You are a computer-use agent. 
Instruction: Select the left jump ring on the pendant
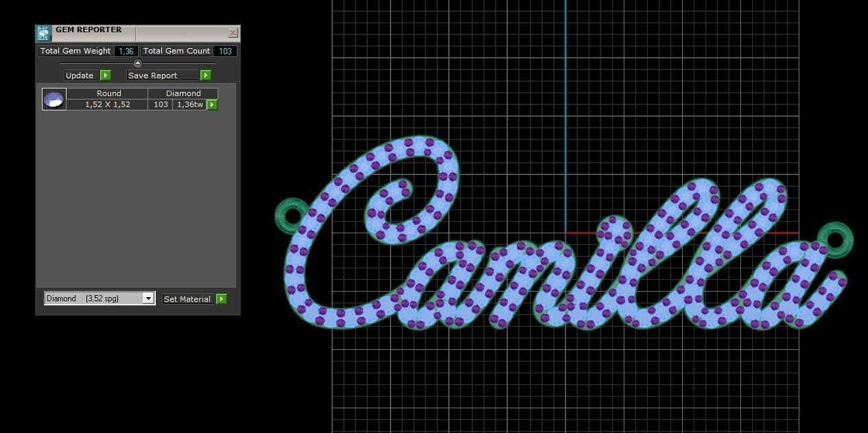click(x=292, y=215)
